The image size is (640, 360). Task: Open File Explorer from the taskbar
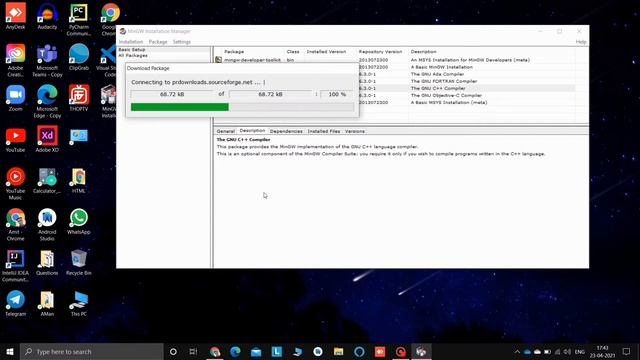click(x=338, y=351)
